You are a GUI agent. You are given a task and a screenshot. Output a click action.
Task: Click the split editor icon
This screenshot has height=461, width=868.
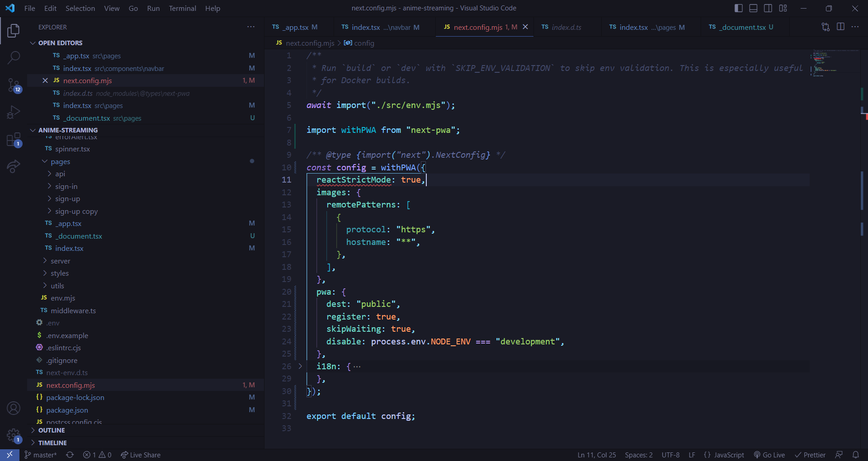pos(840,27)
